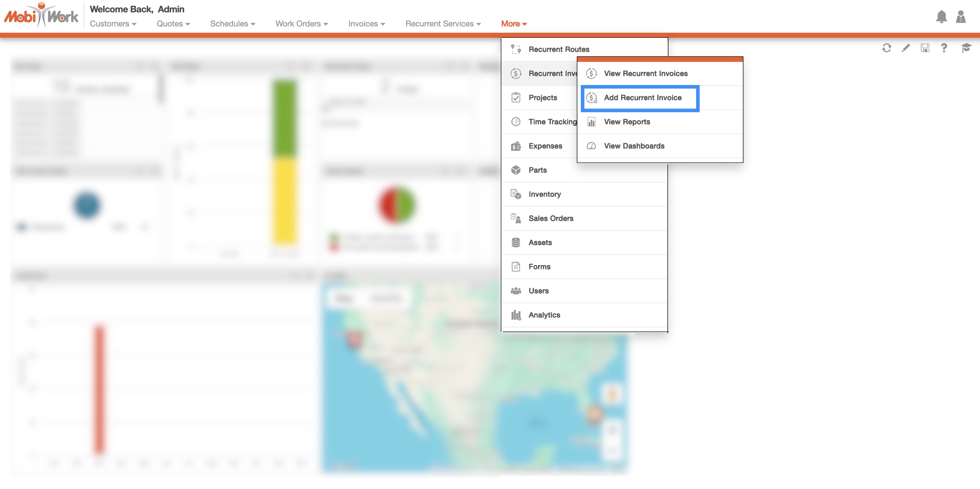Expand the Work Orders dropdown
Screen dimensions: 980x489
(301, 24)
